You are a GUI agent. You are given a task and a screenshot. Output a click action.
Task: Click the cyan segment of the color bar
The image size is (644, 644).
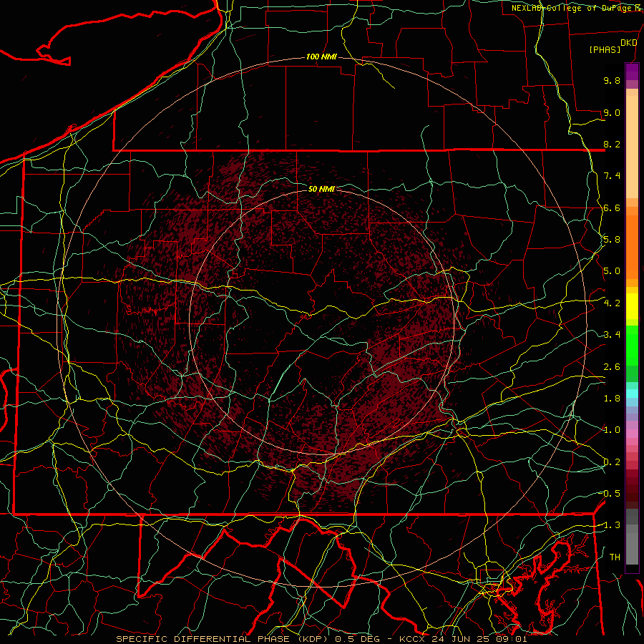coord(632,394)
